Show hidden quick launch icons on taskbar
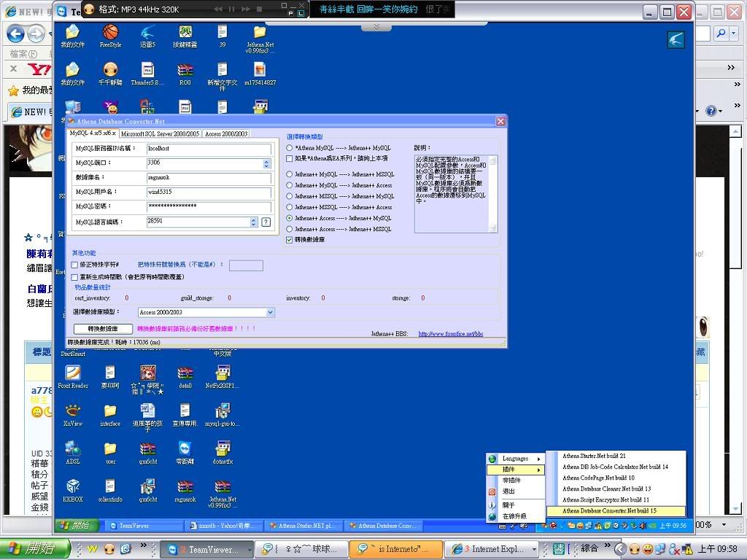Screen dimensions: 747x560 [x=144, y=545]
